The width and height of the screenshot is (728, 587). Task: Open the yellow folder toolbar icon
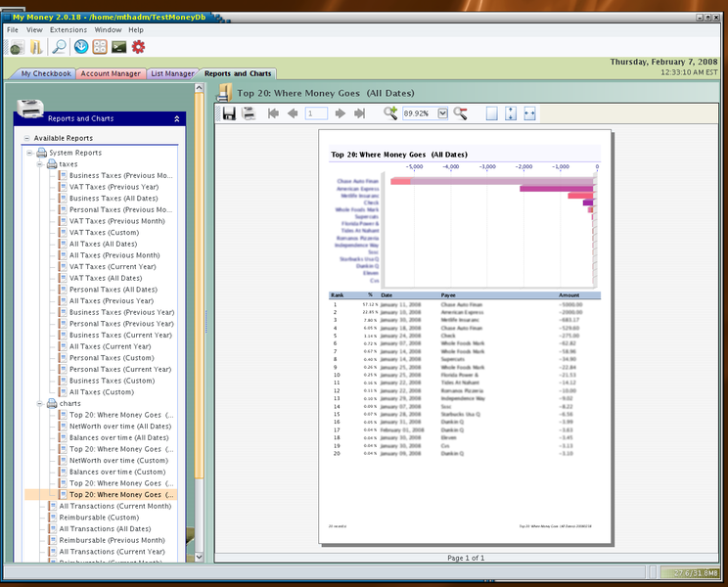point(36,47)
